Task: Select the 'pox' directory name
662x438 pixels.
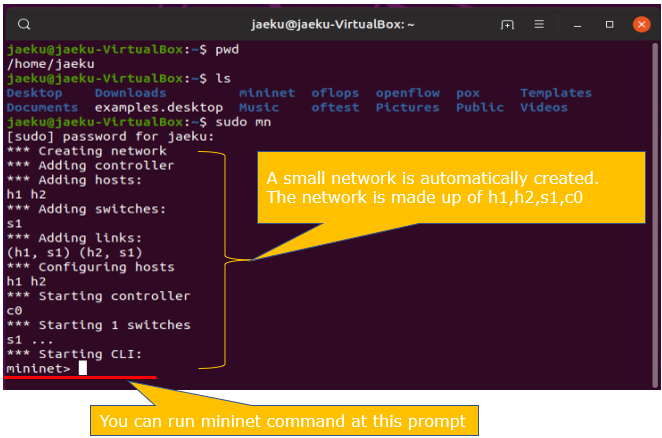Action: pos(468,94)
